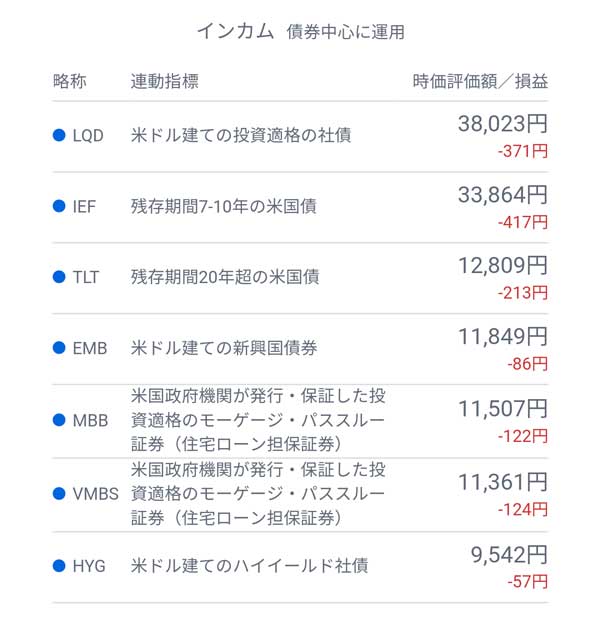Click the blue dot beside TLT

click(x=58, y=277)
